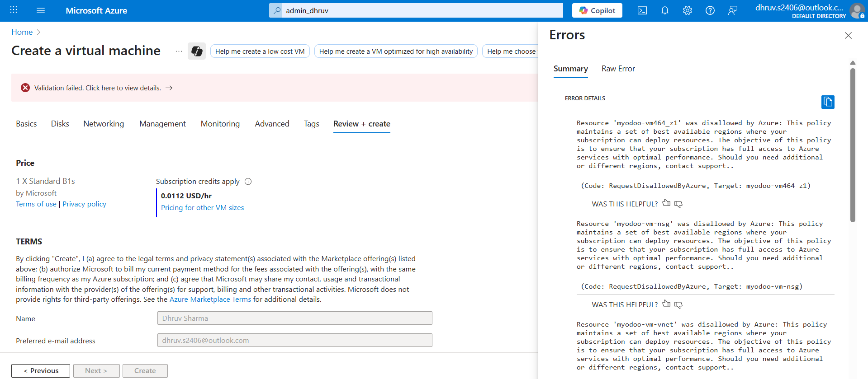Give thumbs down for myodoo-vm464_z1 error
This screenshot has height=379, width=868.
point(678,204)
